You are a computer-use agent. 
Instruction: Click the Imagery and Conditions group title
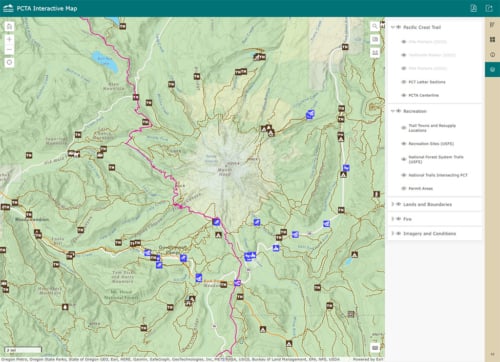(x=430, y=234)
